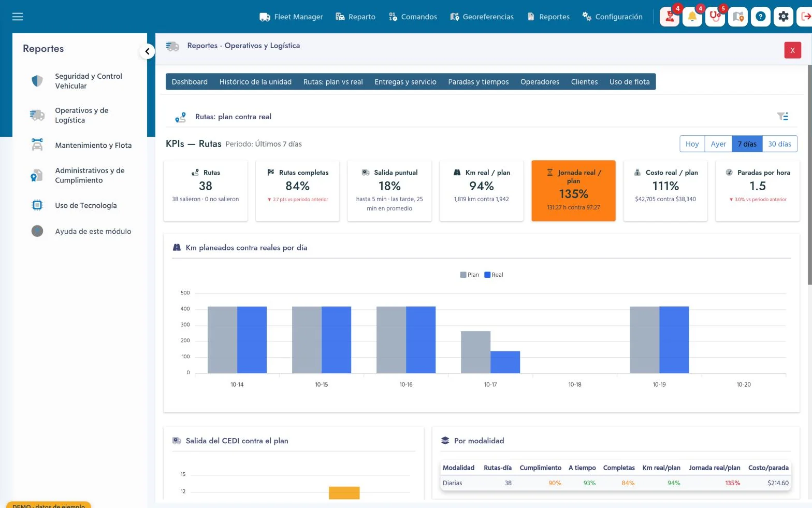Open the hamburger menu icon
812x508 pixels.
18,17
